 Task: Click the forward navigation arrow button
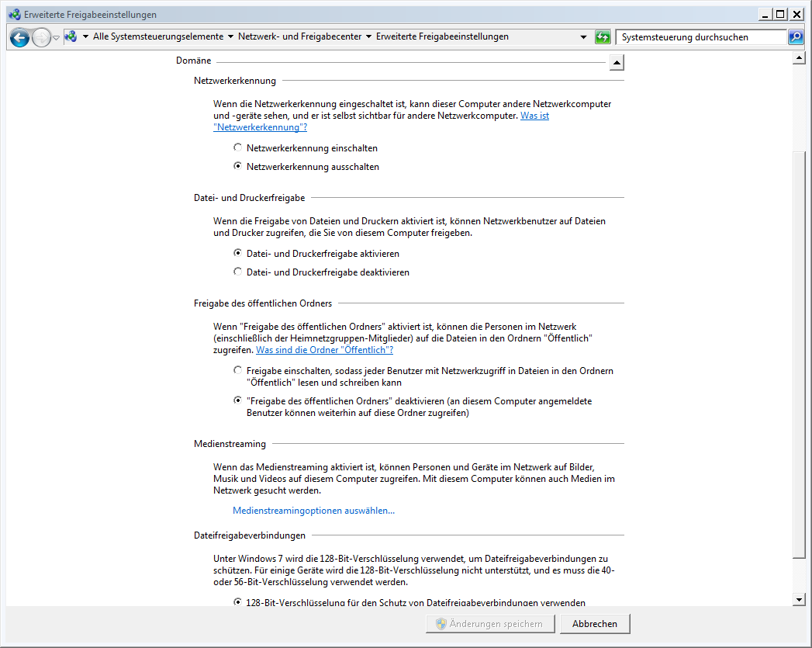41,37
